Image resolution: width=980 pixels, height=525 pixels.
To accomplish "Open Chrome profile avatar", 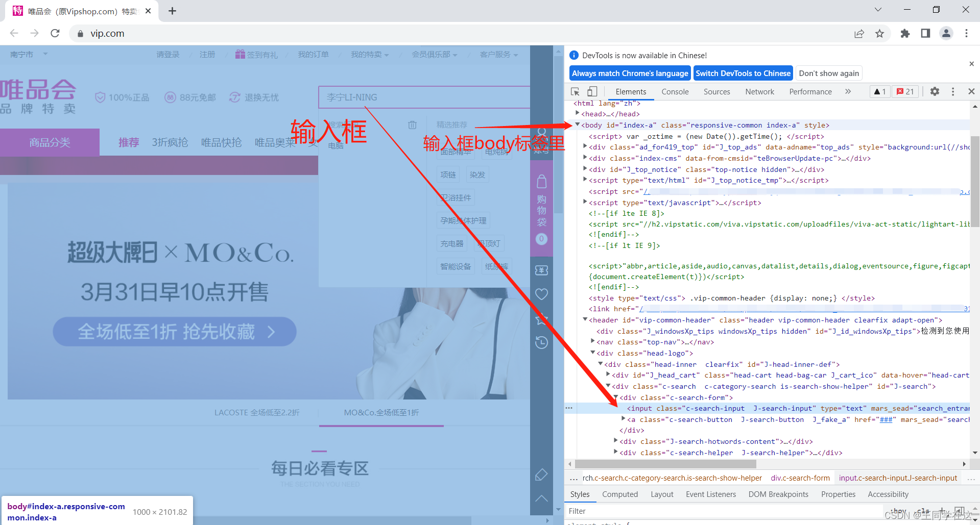I will pyautogui.click(x=946, y=33).
